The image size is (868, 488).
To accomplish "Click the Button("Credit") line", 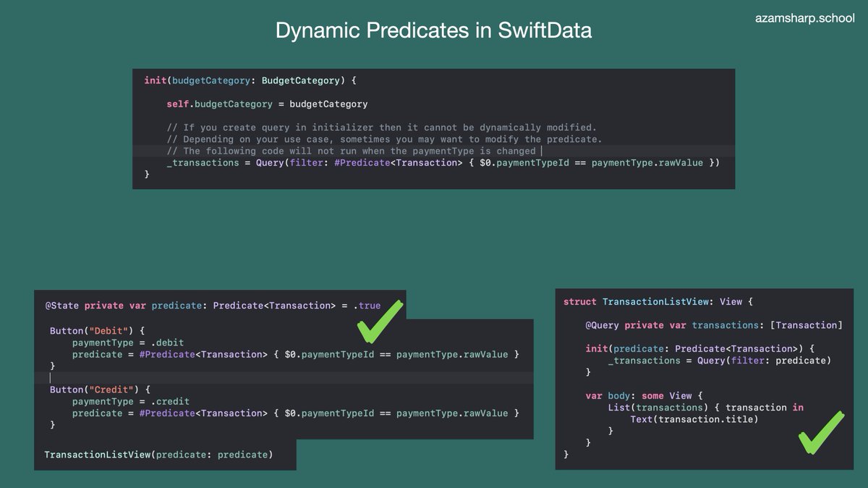I will (100, 390).
